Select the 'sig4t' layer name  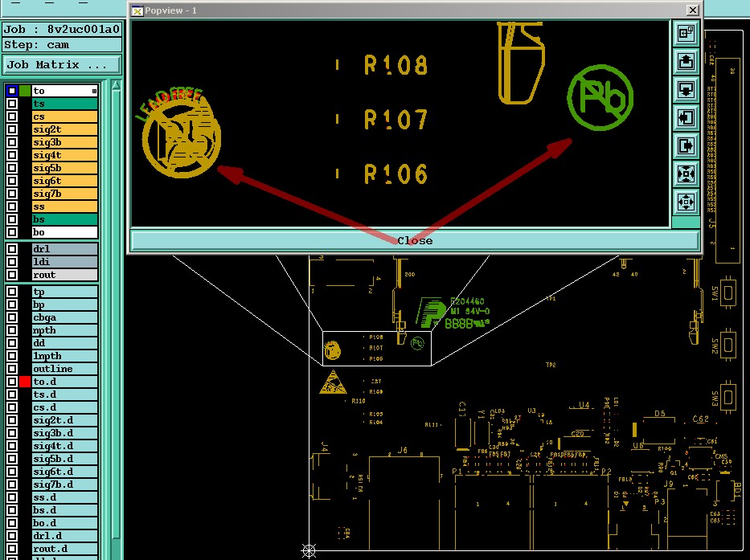pos(64,155)
